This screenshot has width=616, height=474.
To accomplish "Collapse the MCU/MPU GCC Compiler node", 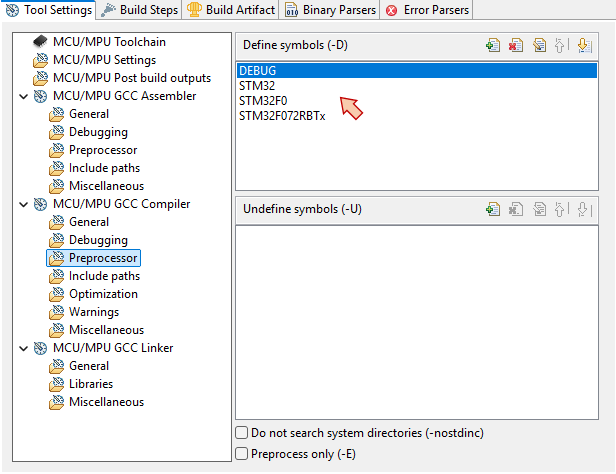I will [x=24, y=204].
